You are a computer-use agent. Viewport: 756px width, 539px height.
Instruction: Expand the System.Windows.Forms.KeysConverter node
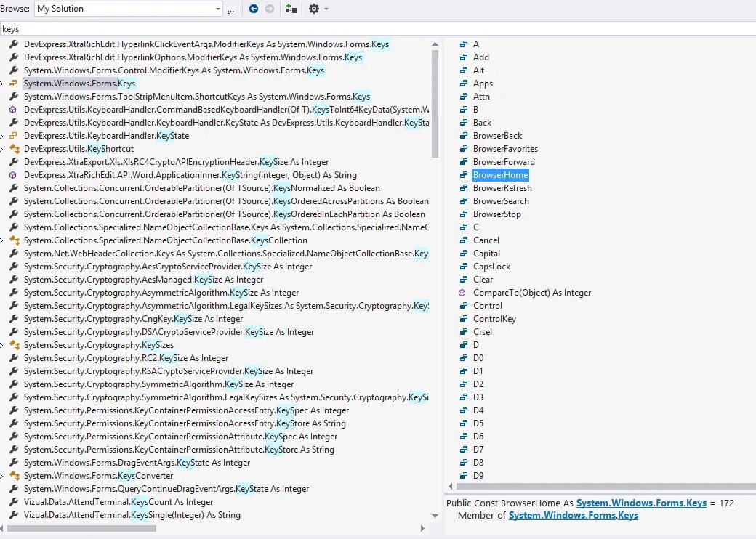pos(2,476)
